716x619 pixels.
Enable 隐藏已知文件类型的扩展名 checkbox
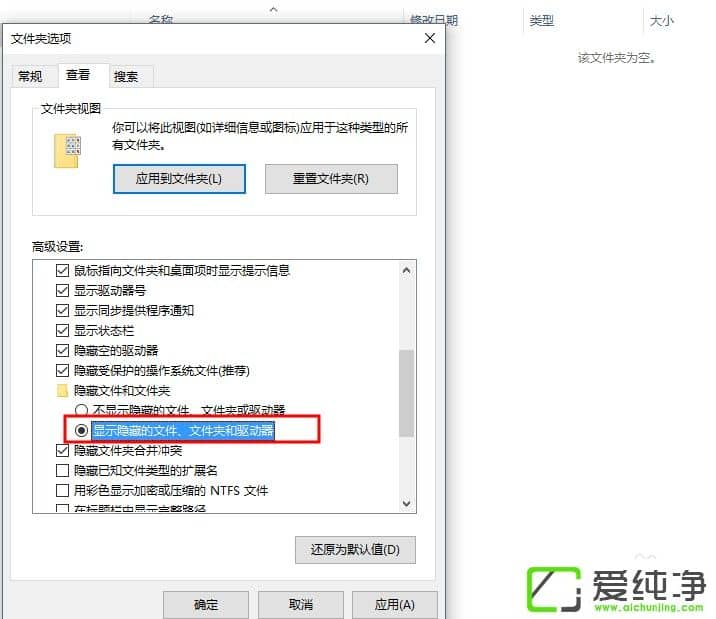point(62,471)
